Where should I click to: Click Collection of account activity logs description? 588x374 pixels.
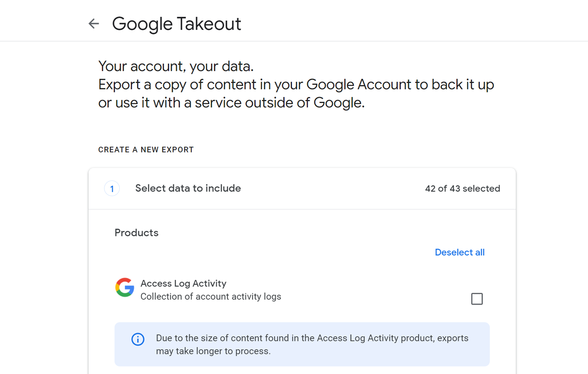click(x=210, y=297)
